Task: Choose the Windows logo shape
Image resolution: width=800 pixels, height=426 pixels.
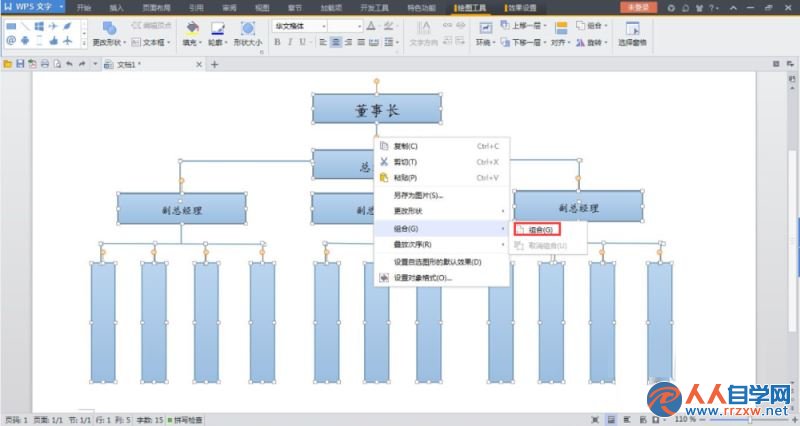Action: (39, 26)
